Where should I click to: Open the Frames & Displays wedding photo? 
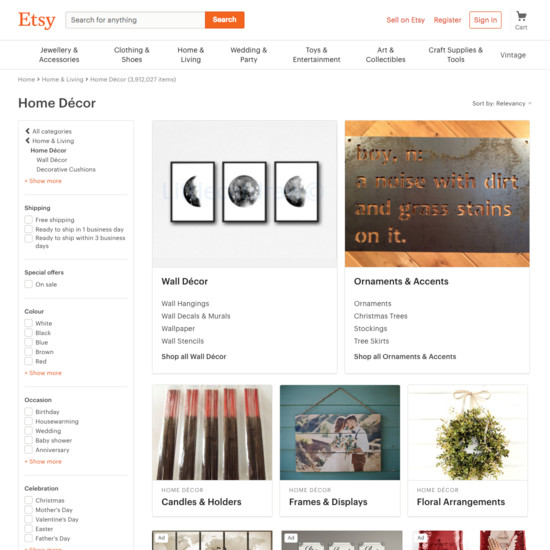(x=340, y=432)
